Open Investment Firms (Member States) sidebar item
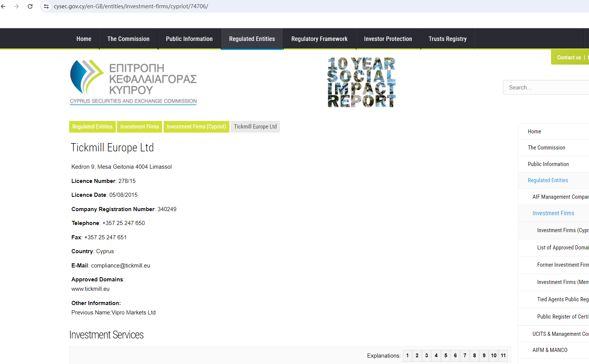The image size is (589, 364). [x=554, y=282]
